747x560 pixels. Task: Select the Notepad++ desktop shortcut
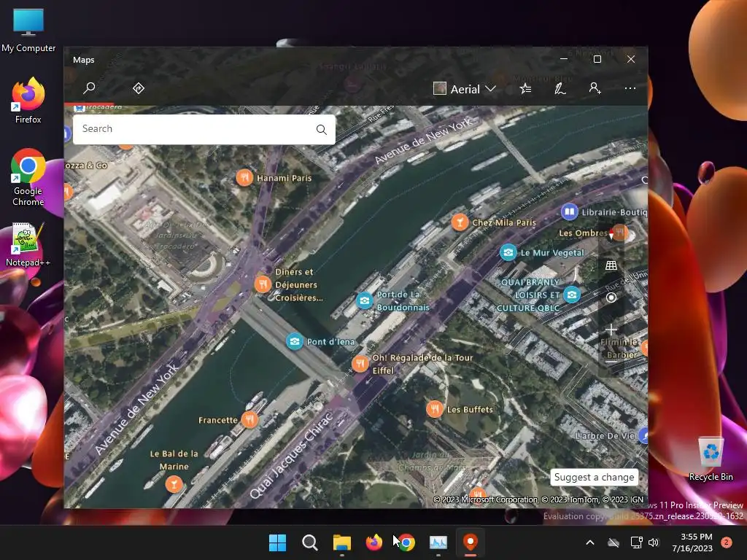28,244
